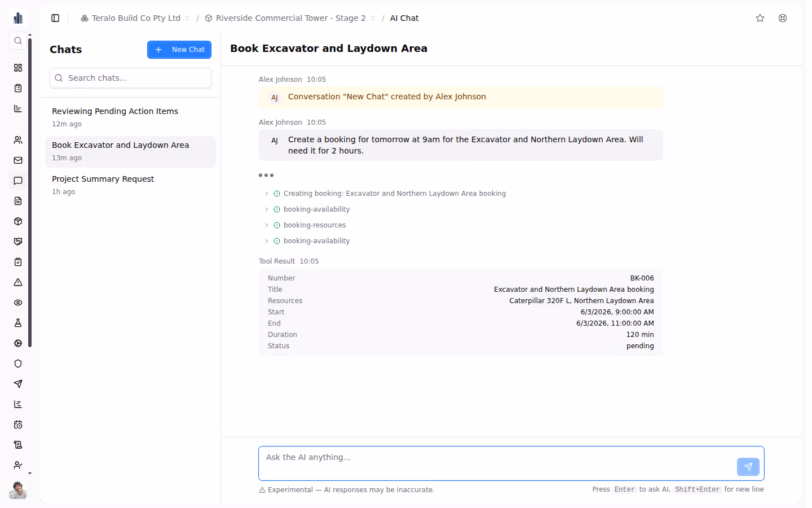The image size is (812, 508).
Task: Open the eye icon in sidebar
Action: pyautogui.click(x=18, y=303)
